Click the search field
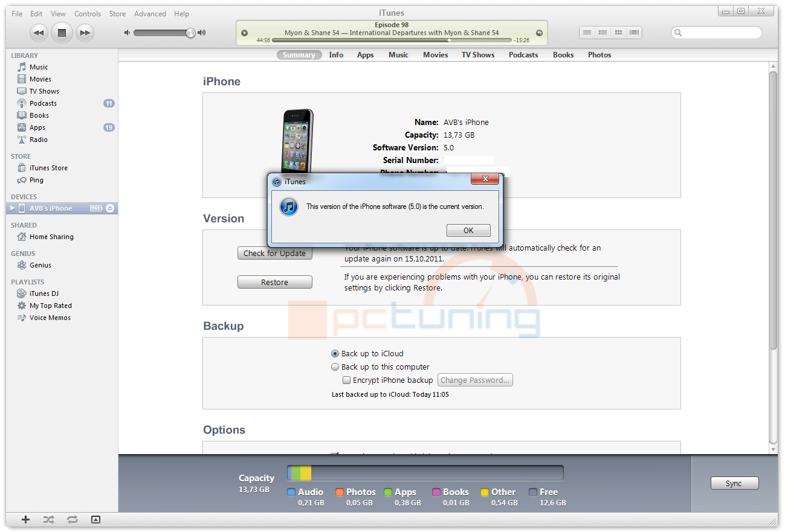This screenshot has height=532, width=785. (717, 33)
